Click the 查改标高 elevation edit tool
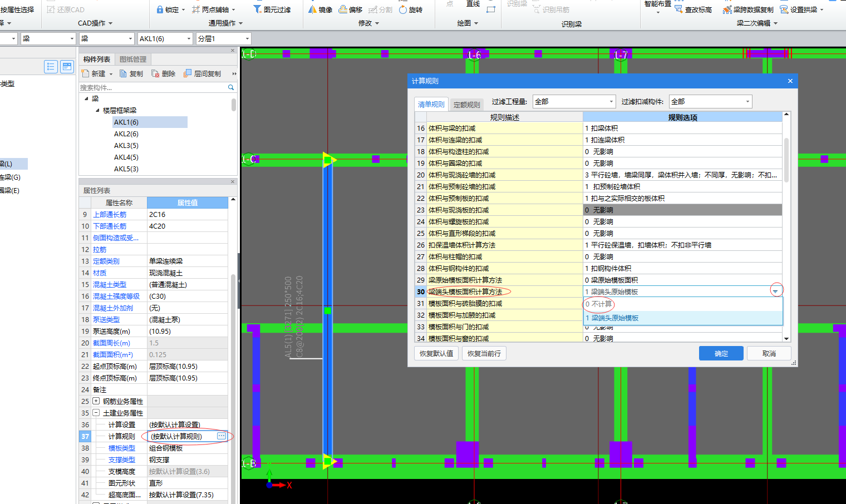The image size is (846, 504). pyautogui.click(x=679, y=9)
